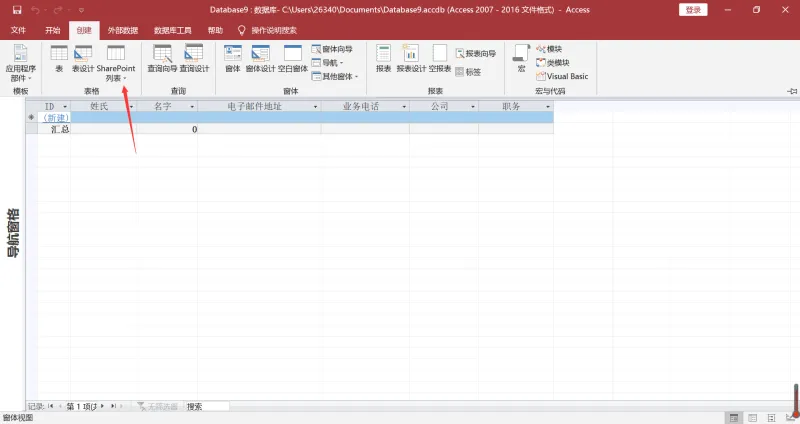Open the ID column filter dropdown
The width and height of the screenshot is (800, 424).
(x=65, y=107)
